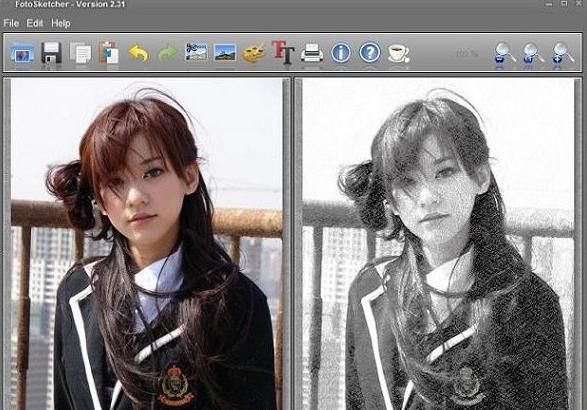Image resolution: width=587 pixels, height=410 pixels.
Task: Click the coffee cup donate icon
Action: 399,53
